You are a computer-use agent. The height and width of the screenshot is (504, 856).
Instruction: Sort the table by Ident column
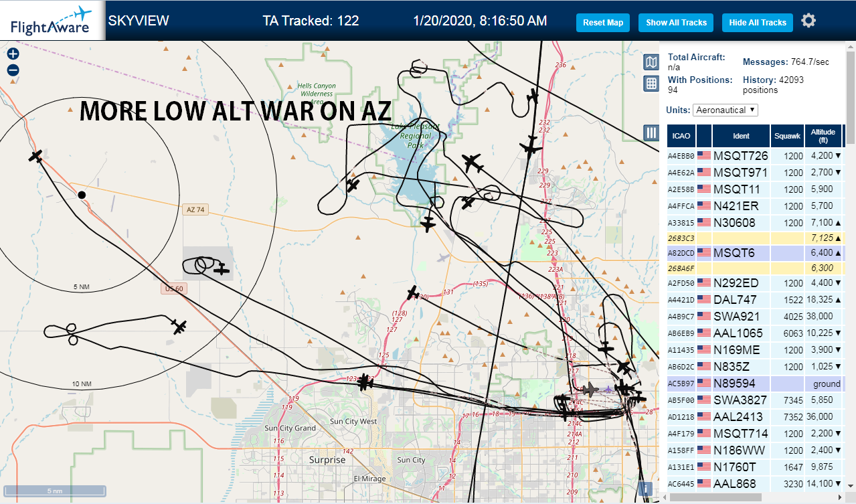tap(742, 136)
